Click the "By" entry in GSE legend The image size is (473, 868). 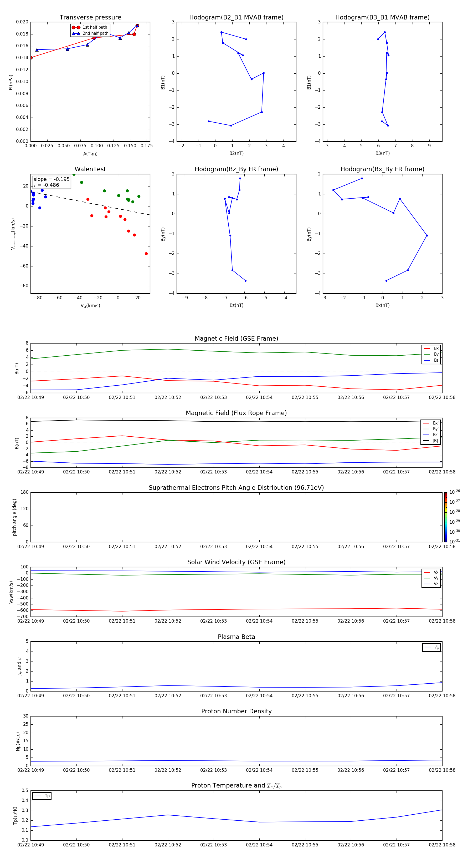tap(431, 354)
